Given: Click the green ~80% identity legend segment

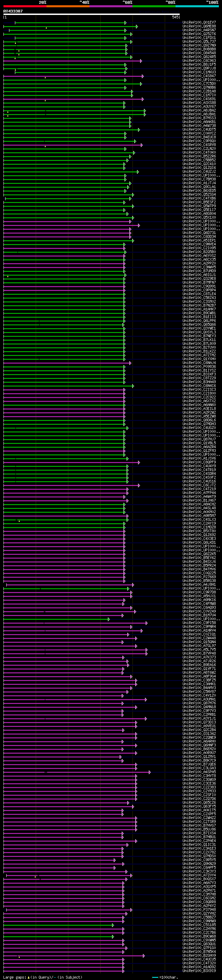Looking at the screenshot, I should point(154,6).
